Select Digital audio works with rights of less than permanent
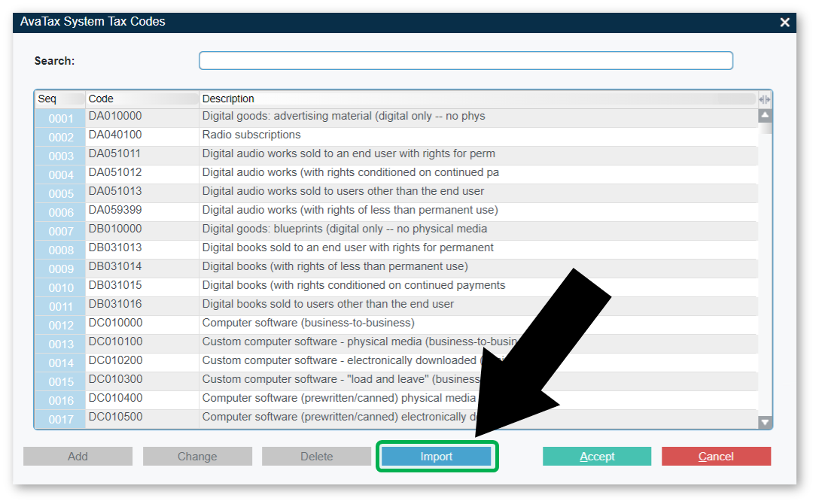This screenshot has width=816, height=504. click(350, 210)
